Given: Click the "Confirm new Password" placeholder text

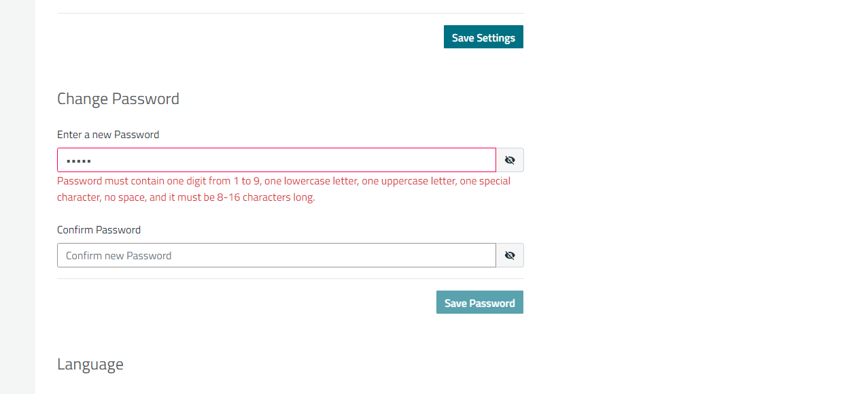Looking at the screenshot, I should pos(119,256).
